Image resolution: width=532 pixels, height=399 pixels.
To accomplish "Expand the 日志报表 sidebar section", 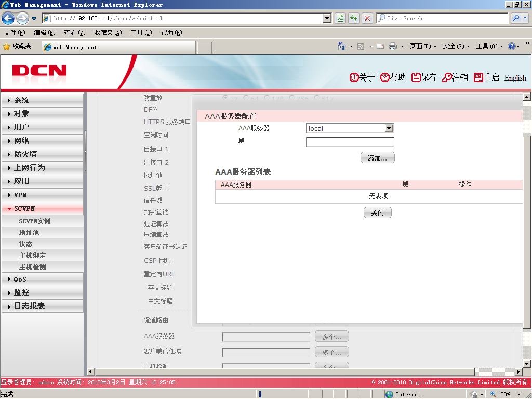I will (x=43, y=306).
